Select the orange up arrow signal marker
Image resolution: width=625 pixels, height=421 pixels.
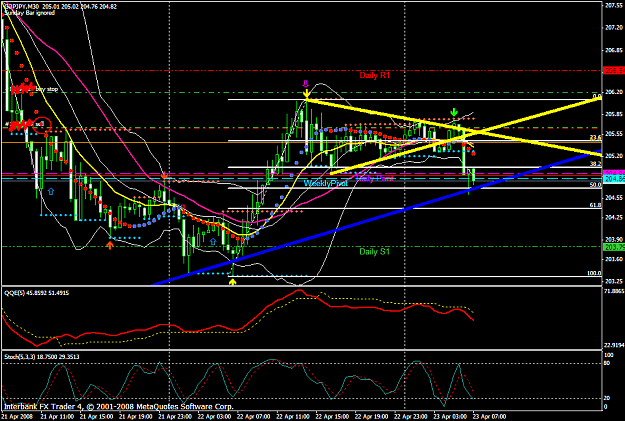click(110, 245)
